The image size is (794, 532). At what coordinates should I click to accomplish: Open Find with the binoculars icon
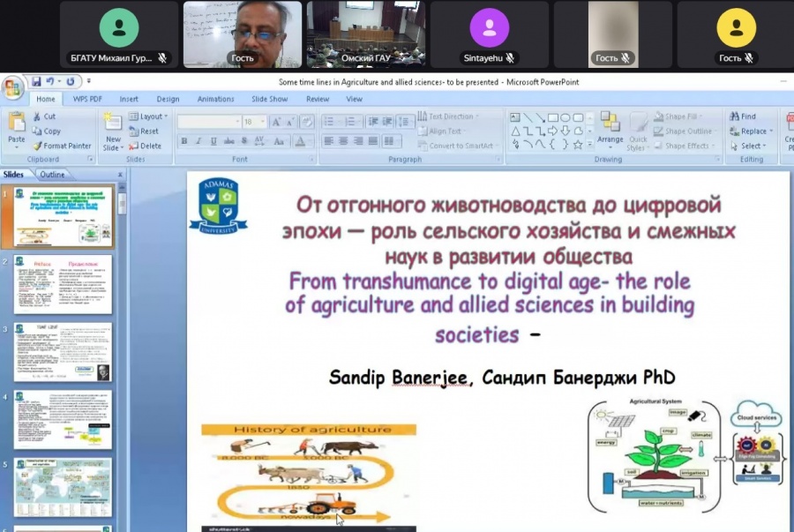click(742, 116)
